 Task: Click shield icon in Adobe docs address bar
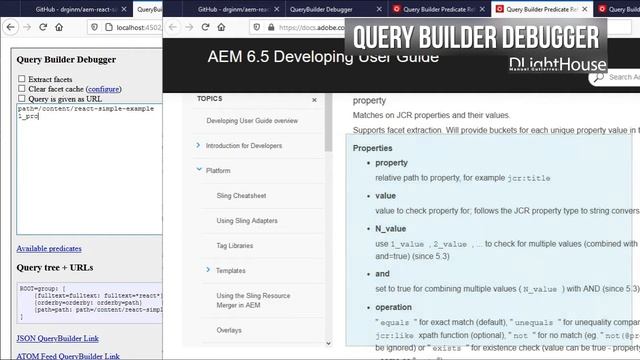257,27
